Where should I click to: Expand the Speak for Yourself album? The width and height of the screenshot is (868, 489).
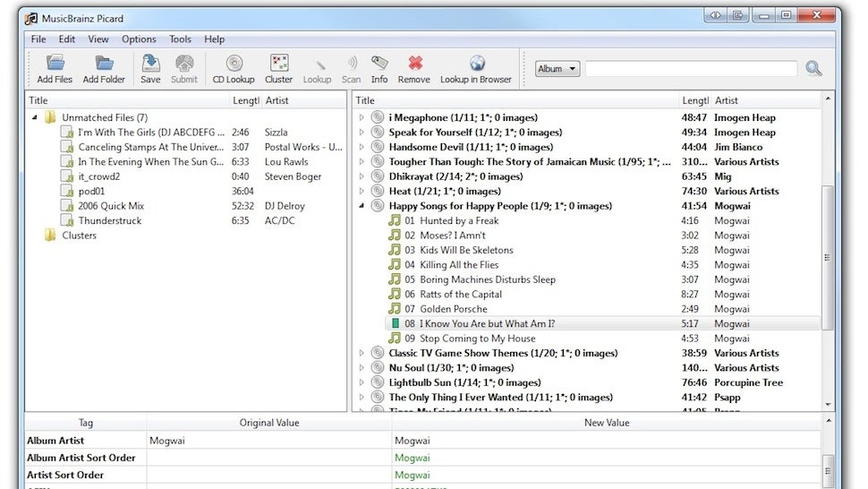click(x=362, y=133)
